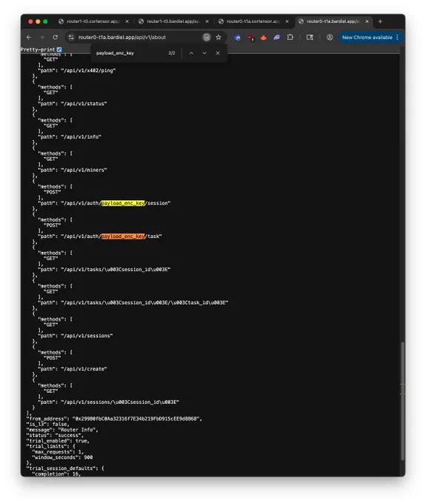Open a new tab with the plus button
Image resolution: width=426 pixels, height=504 pixels.
click(380, 21)
